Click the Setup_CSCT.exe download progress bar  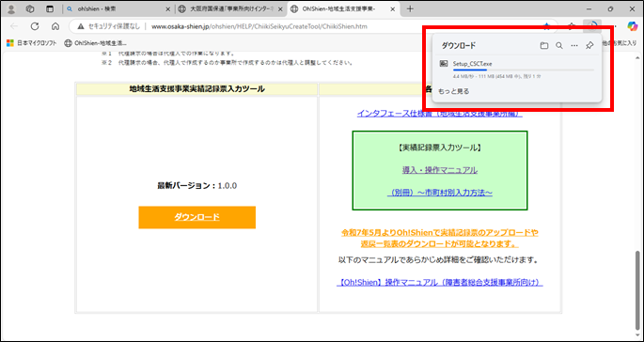524,70
